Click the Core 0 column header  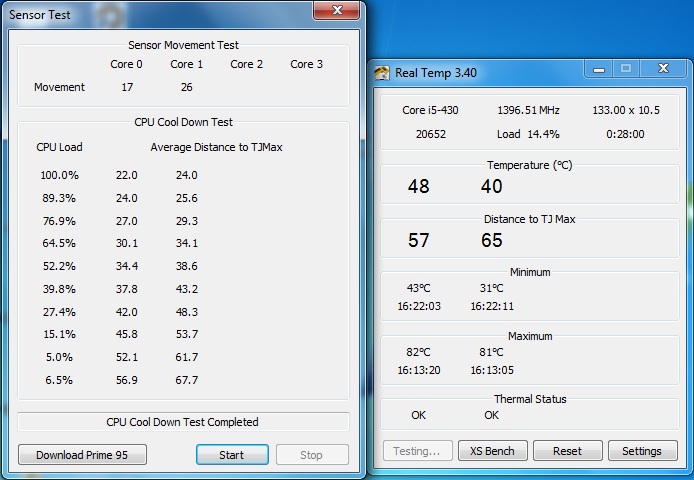pos(127,64)
